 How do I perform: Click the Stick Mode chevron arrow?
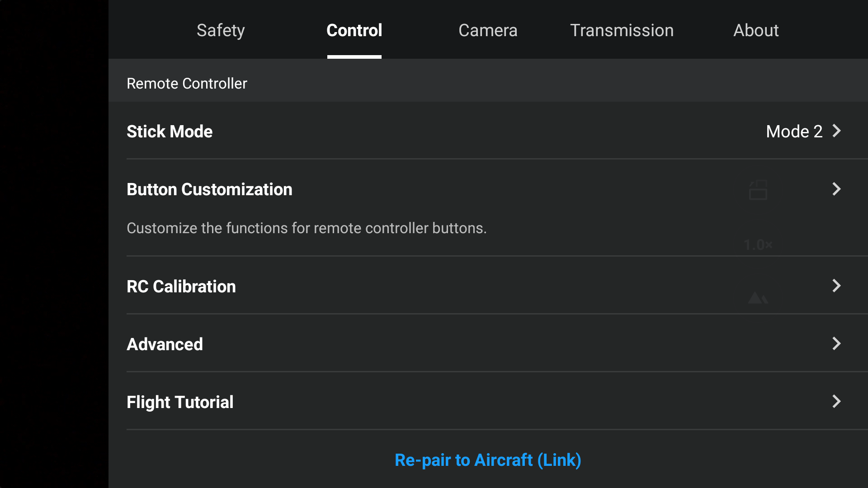837,131
